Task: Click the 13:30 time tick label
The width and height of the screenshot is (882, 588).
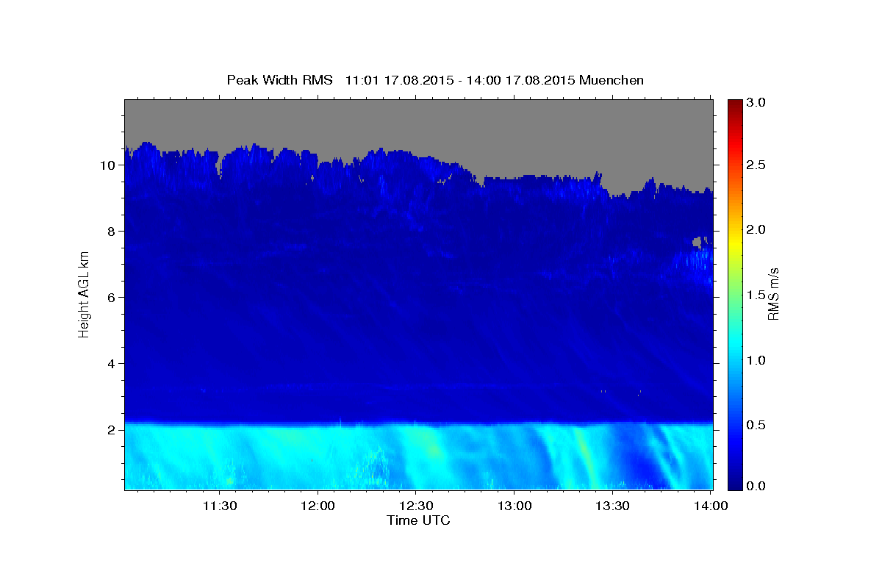Action: [612, 506]
